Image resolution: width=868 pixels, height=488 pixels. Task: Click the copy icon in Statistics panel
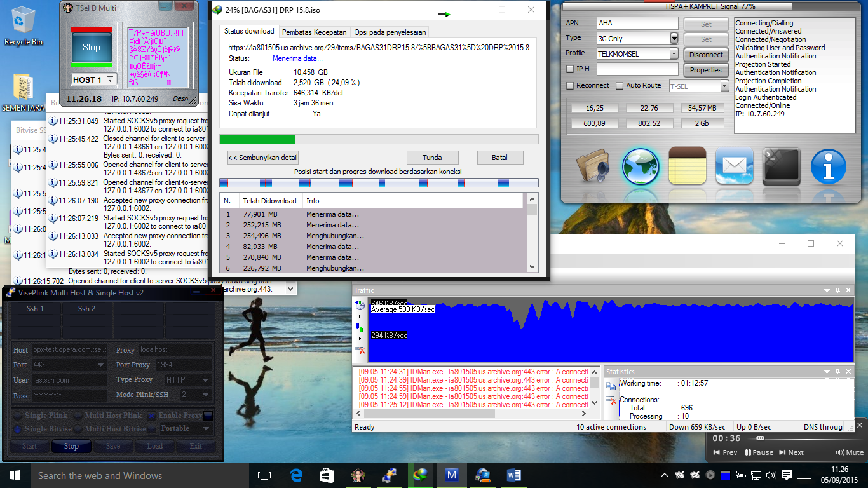pyautogui.click(x=611, y=385)
